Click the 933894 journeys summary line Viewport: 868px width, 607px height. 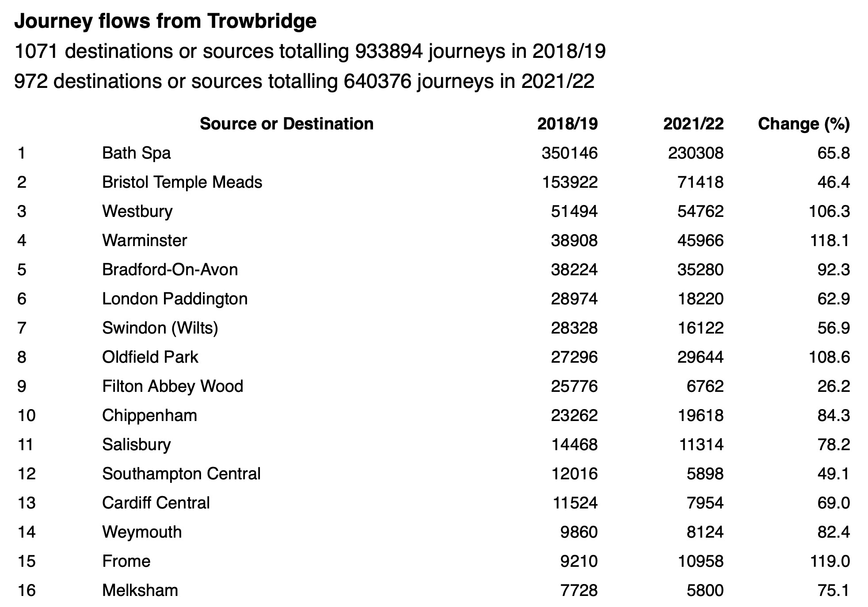pyautogui.click(x=309, y=51)
